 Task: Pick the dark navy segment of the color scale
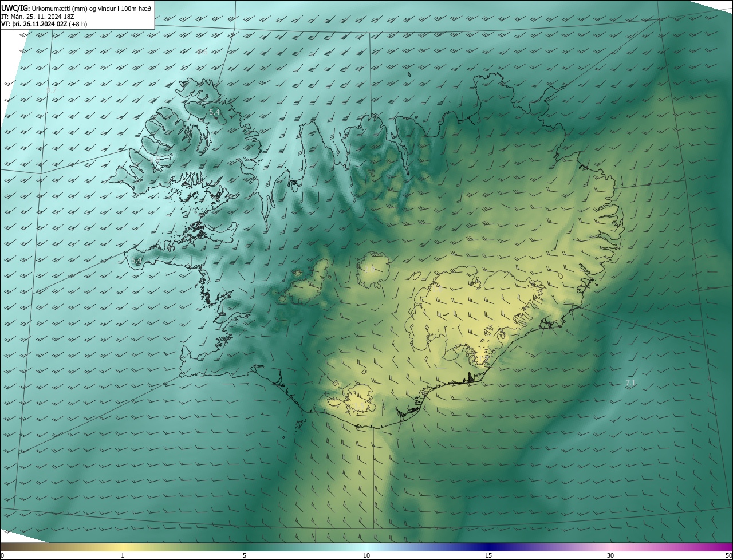488,547
